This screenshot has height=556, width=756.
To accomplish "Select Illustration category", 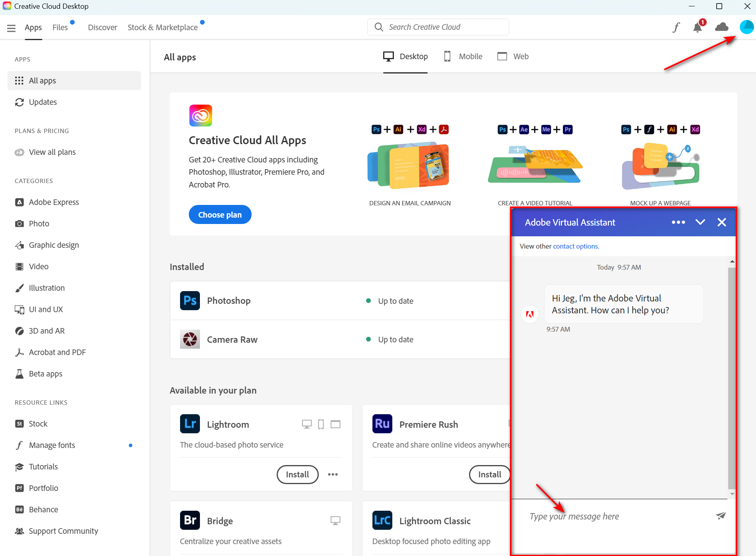I will pyautogui.click(x=74, y=288).
